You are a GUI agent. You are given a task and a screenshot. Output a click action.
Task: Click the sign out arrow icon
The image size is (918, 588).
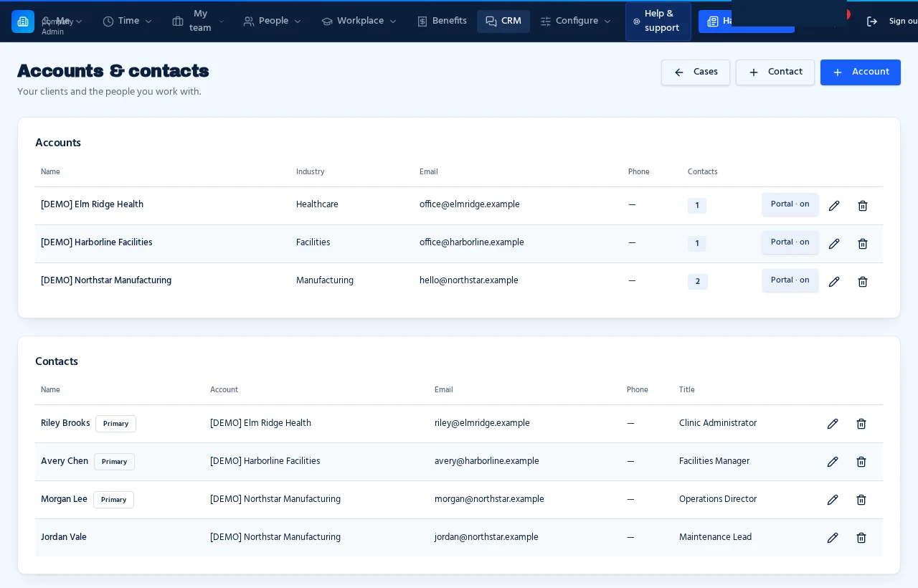872,22
